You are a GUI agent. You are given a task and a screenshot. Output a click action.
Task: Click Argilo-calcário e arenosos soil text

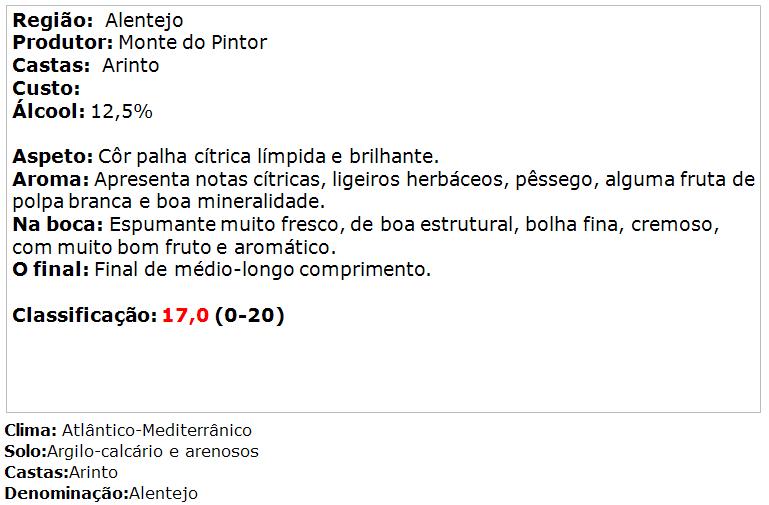point(153,452)
